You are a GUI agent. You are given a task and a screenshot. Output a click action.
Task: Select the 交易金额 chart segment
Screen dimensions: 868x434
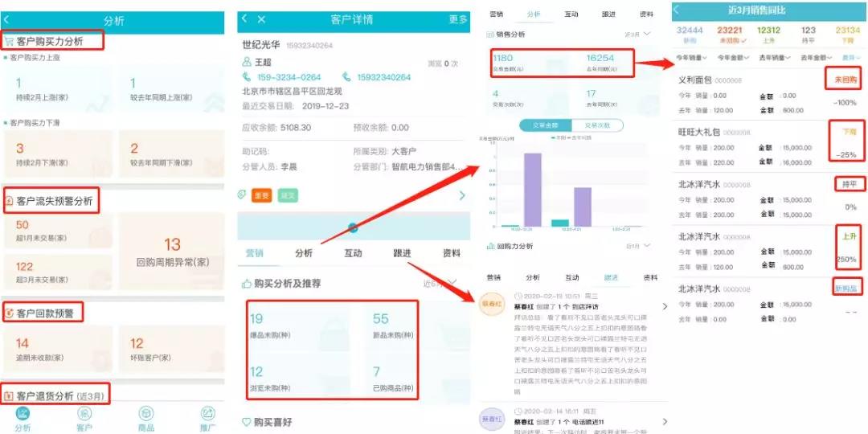(546, 125)
